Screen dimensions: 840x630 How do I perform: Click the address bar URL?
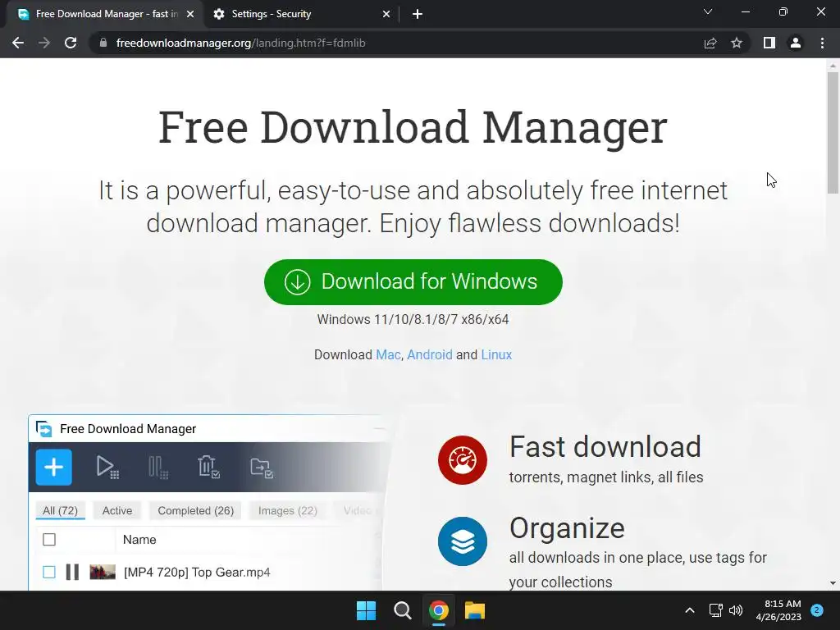click(240, 43)
